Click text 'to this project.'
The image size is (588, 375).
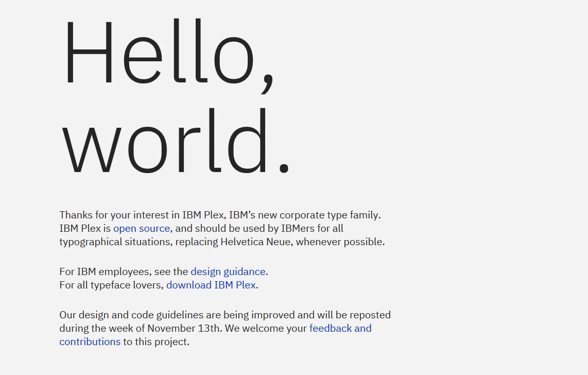pyautogui.click(x=157, y=342)
